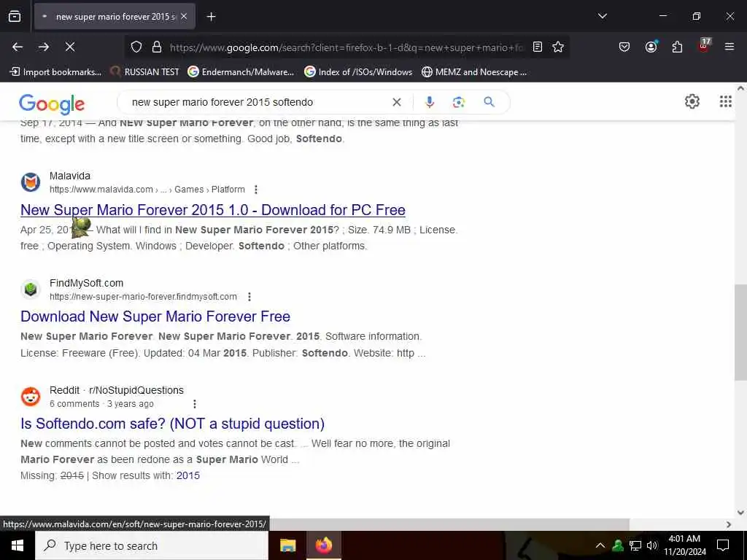Screen dimensions: 747x560
Task: Open MEMZ and Noescape bookmark
Action: coord(474,72)
